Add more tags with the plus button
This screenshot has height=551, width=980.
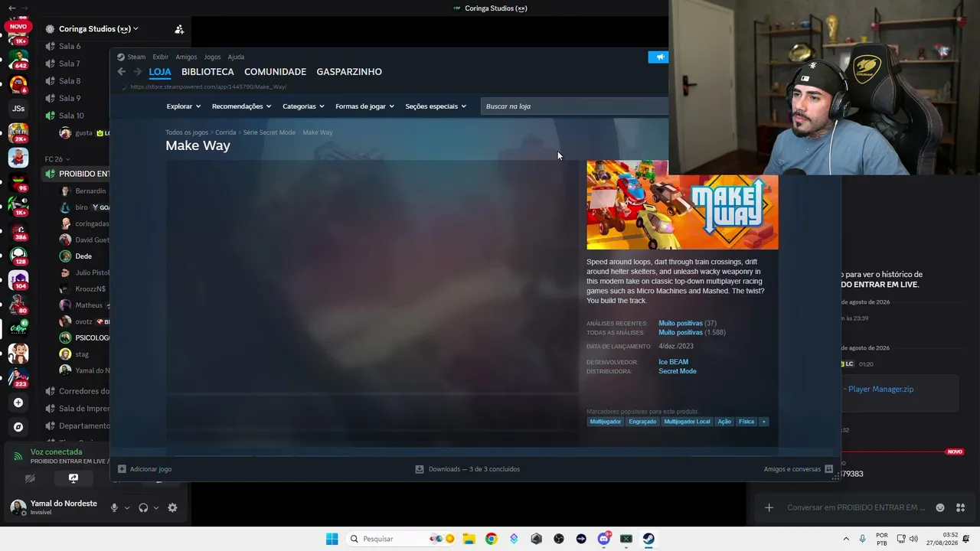point(763,422)
